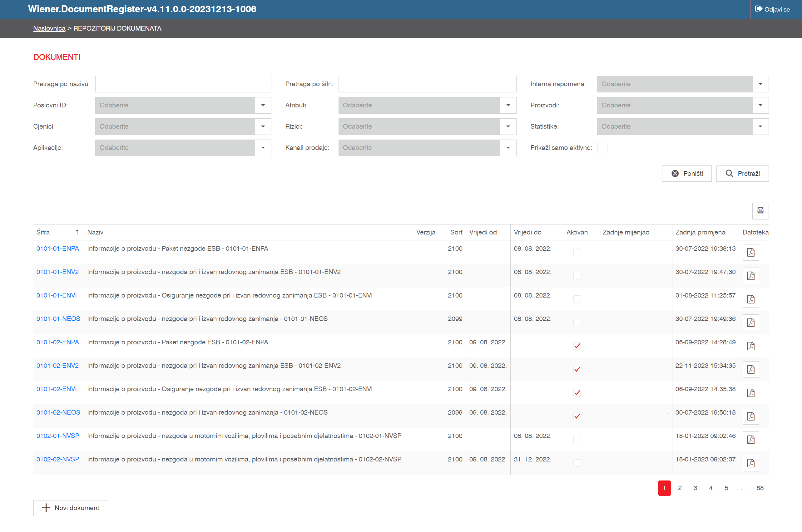Open document 0101-01-ENVI link
The image size is (802, 532).
(x=57, y=295)
